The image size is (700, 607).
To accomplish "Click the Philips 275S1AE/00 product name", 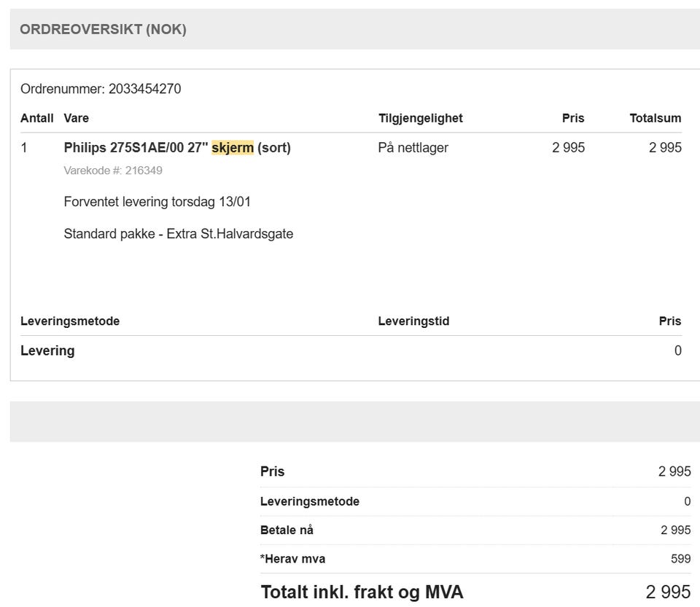I will tap(136, 148).
